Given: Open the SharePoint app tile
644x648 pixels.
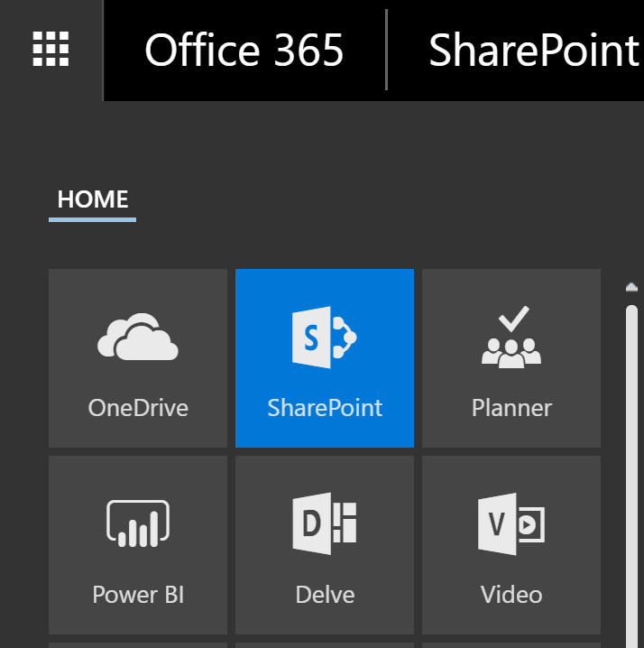Looking at the screenshot, I should coord(325,358).
